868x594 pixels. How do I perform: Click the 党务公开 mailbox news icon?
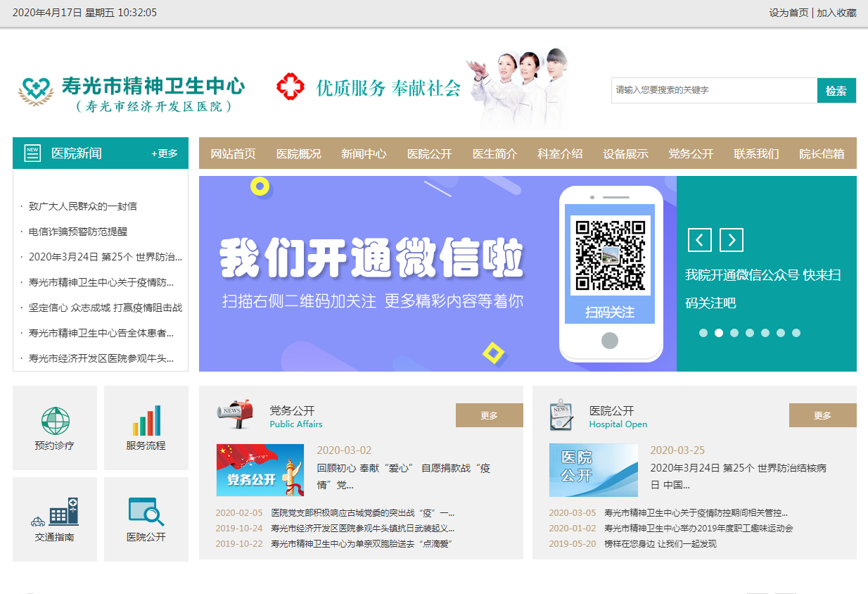[x=234, y=415]
